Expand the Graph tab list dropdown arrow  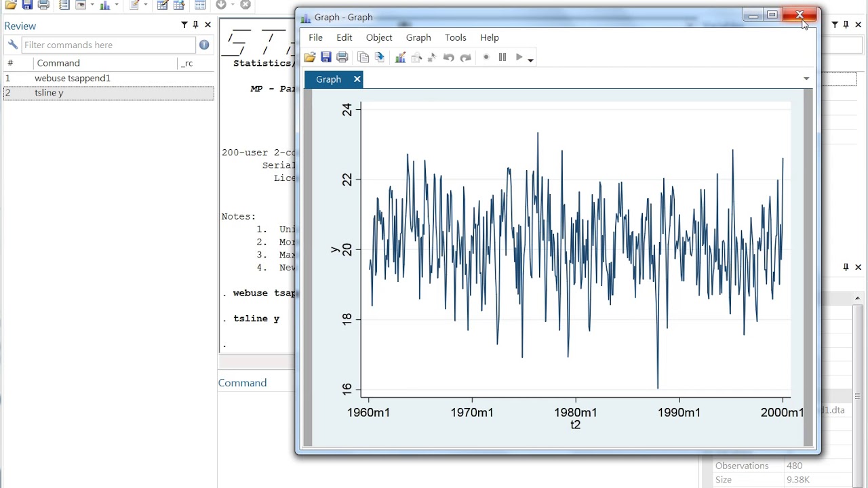806,79
